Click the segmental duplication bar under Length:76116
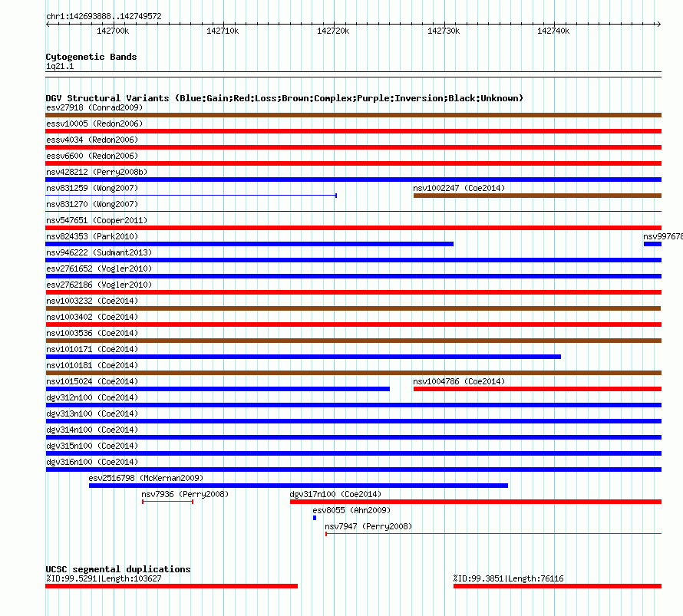Screen dimensions: 683x616 558,586
